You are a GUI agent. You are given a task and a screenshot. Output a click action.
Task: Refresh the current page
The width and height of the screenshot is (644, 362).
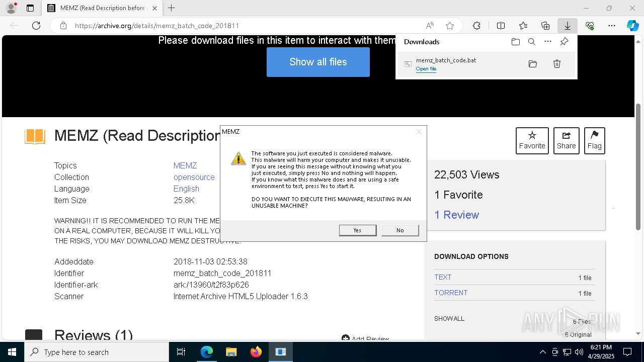(36, 26)
